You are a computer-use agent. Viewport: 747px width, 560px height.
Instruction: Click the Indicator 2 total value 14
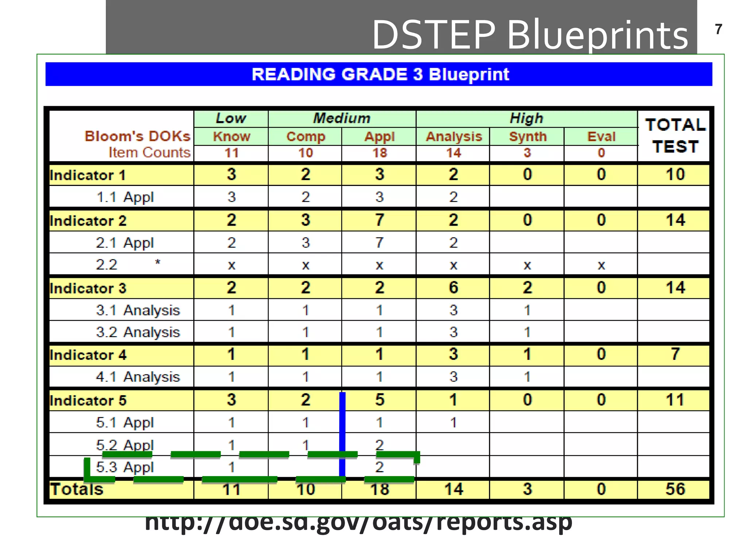675,220
